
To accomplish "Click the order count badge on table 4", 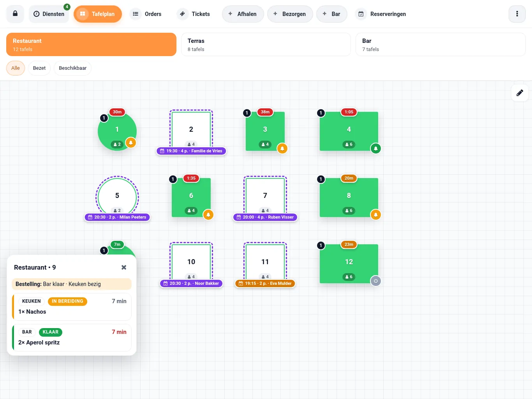I will [321, 113].
